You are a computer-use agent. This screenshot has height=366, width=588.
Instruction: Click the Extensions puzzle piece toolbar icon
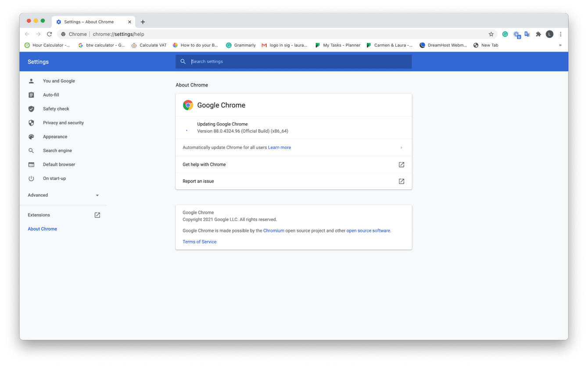(x=538, y=34)
